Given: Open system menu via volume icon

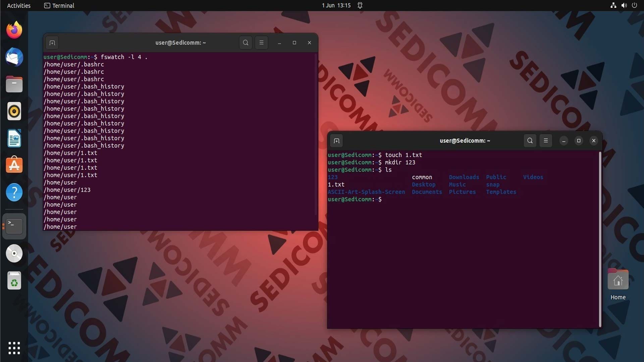Looking at the screenshot, I should 624,6.
